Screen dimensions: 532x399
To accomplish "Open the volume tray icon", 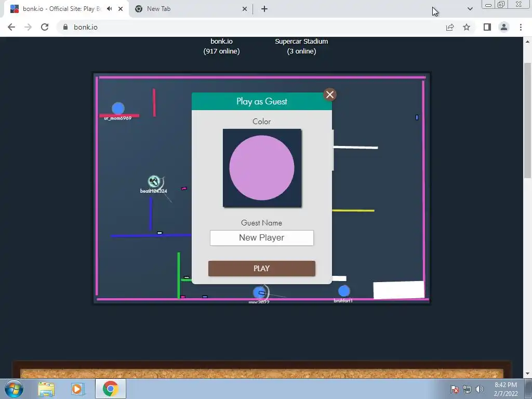I will pyautogui.click(x=480, y=389).
